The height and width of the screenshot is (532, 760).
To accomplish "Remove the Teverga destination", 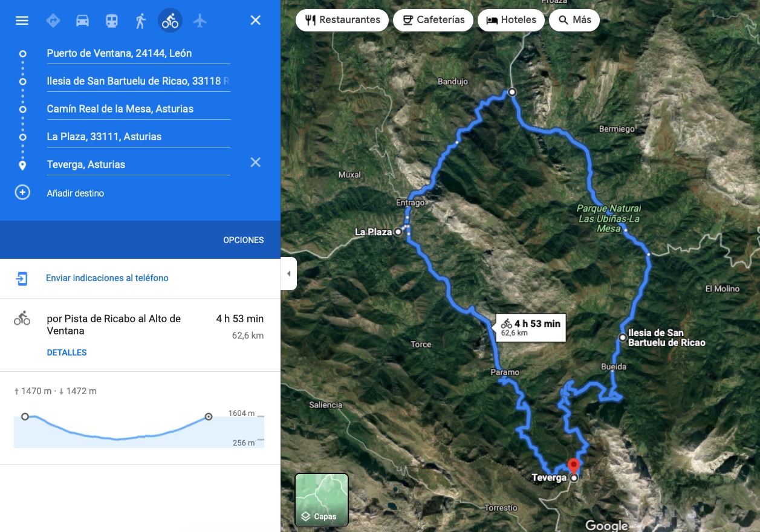I will click(x=256, y=162).
